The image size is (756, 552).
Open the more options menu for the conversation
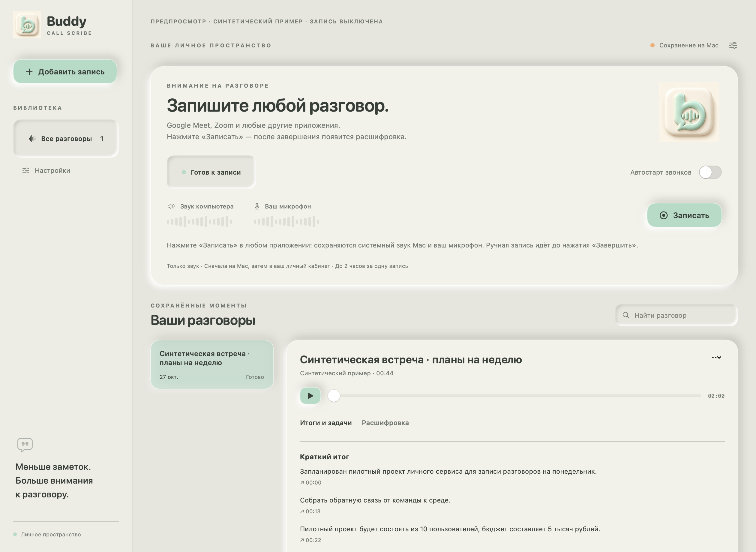point(716,358)
